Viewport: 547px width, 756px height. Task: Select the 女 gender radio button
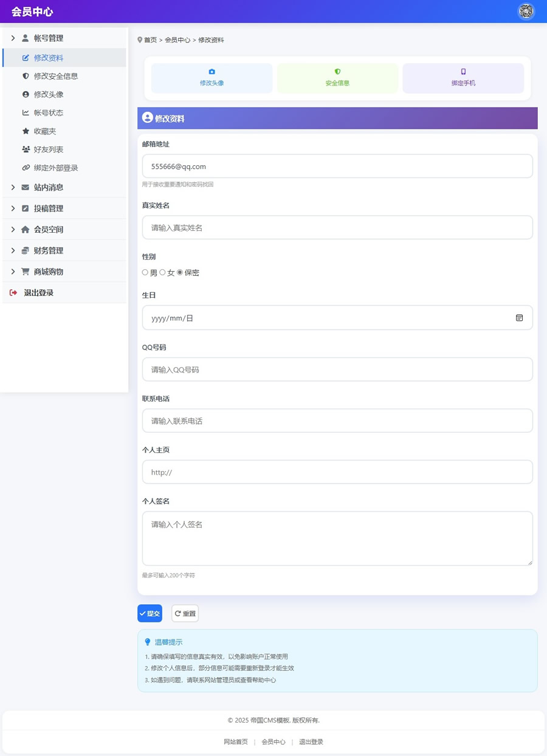162,272
